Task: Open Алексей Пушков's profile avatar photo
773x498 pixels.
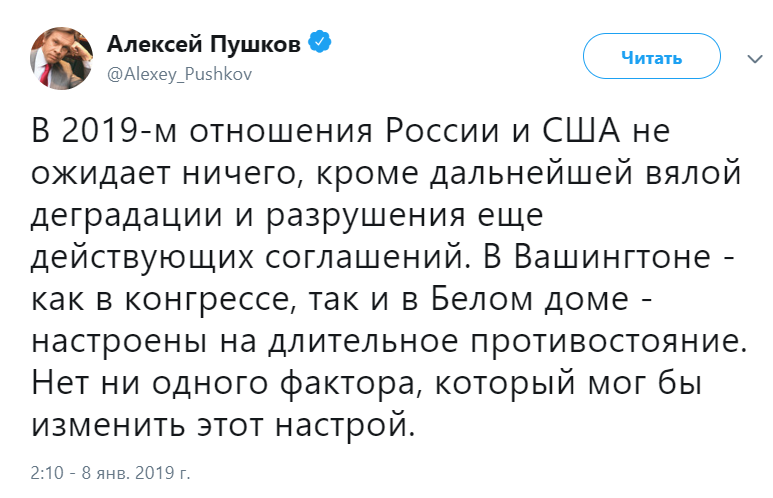Action: coord(61,58)
